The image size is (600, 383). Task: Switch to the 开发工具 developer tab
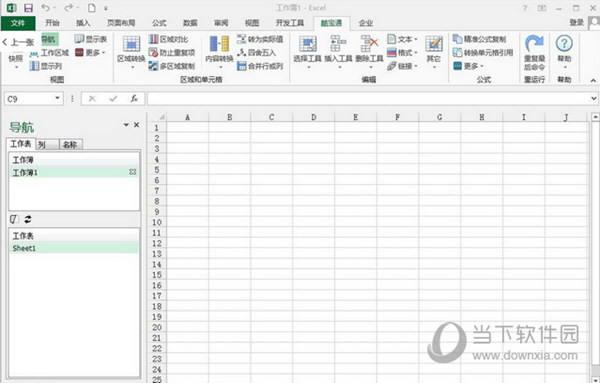point(290,23)
